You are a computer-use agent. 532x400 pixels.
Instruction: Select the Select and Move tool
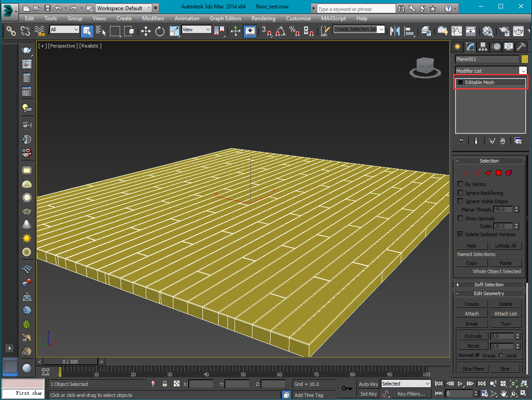click(x=146, y=31)
